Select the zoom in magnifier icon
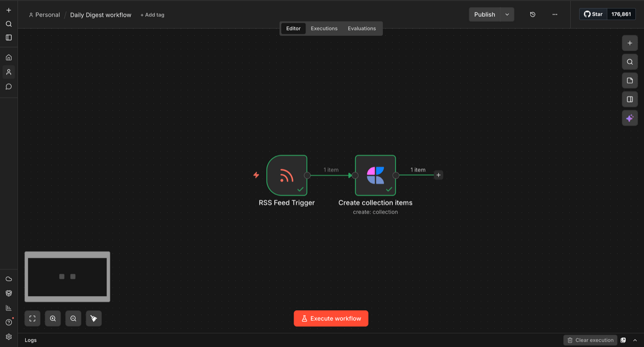The height and width of the screenshot is (347, 644). [52, 318]
